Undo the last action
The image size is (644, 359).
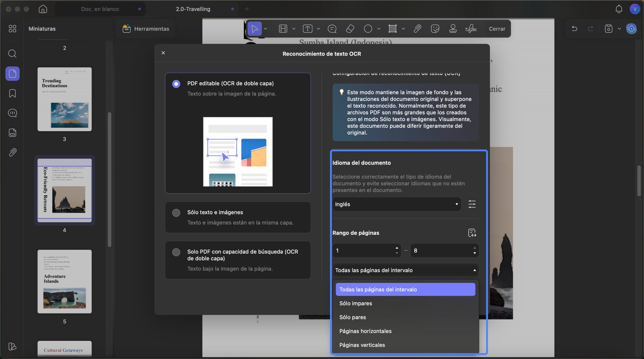coord(574,29)
